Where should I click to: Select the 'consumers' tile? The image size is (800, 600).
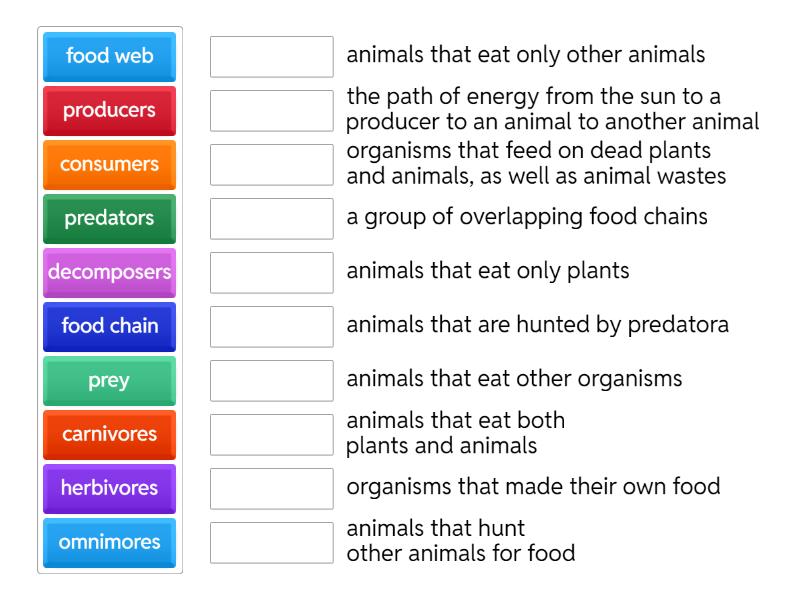[x=108, y=165]
